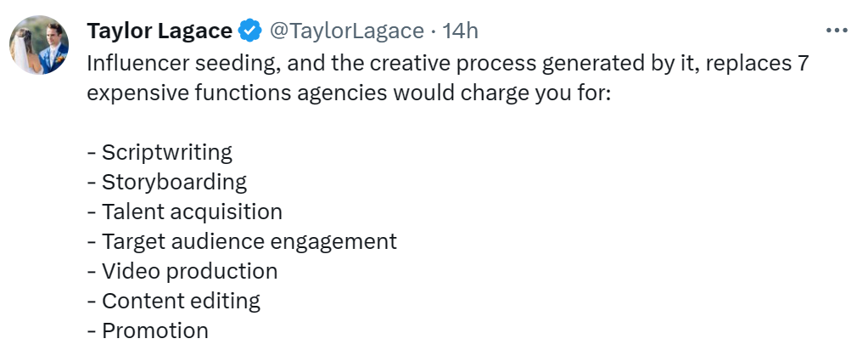868x350 pixels.
Task: Click the words "expensive functions"
Action: (x=175, y=92)
